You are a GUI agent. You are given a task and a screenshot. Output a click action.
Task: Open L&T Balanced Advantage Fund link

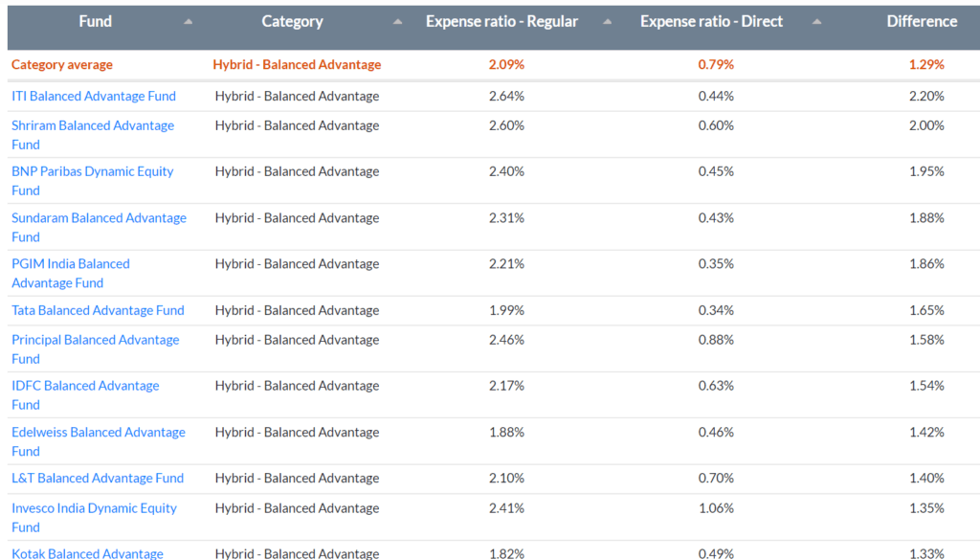tap(98, 478)
